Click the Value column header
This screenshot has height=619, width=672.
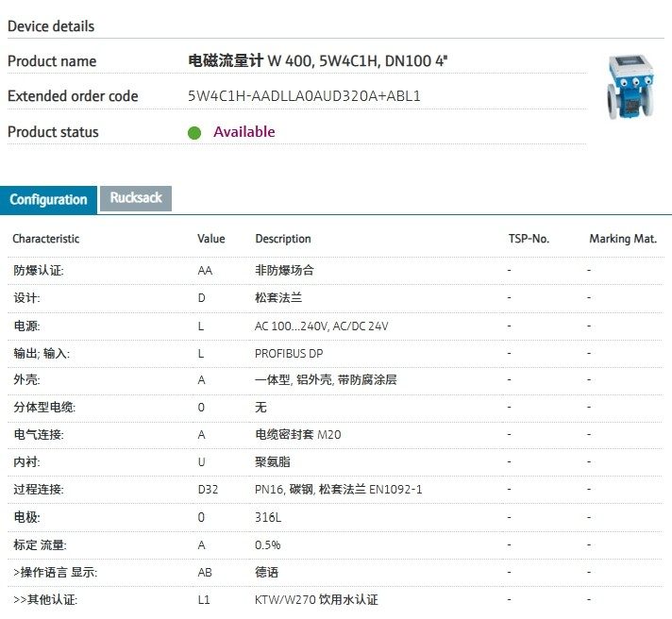pos(211,239)
